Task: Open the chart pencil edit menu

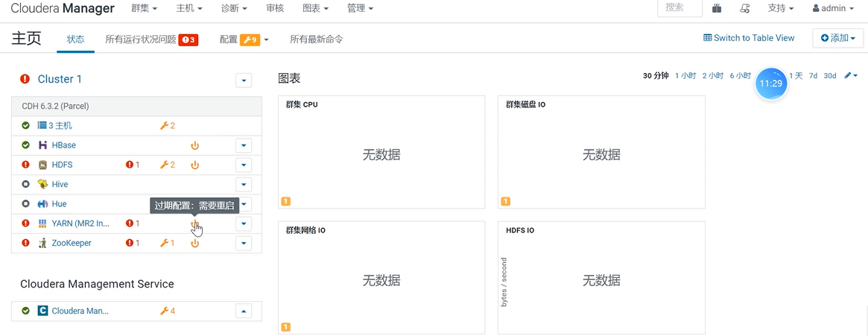Action: click(x=851, y=76)
